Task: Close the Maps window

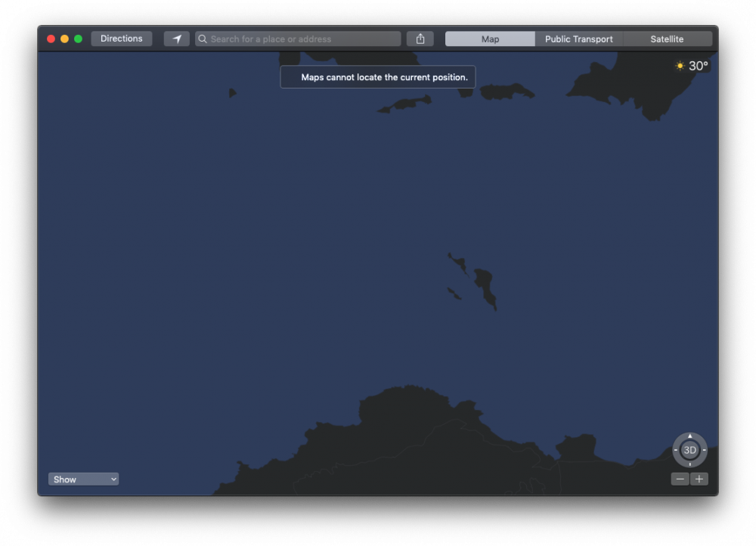Action: (x=51, y=39)
